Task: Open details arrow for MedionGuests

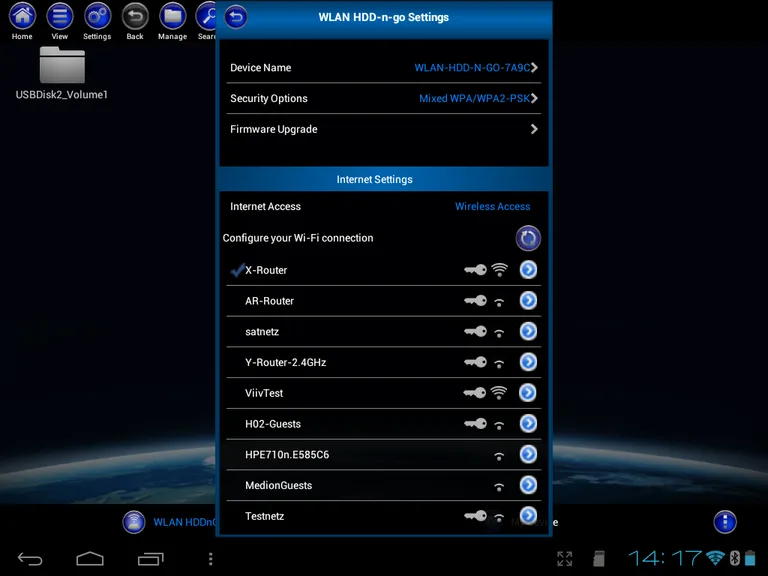Action: (x=528, y=485)
